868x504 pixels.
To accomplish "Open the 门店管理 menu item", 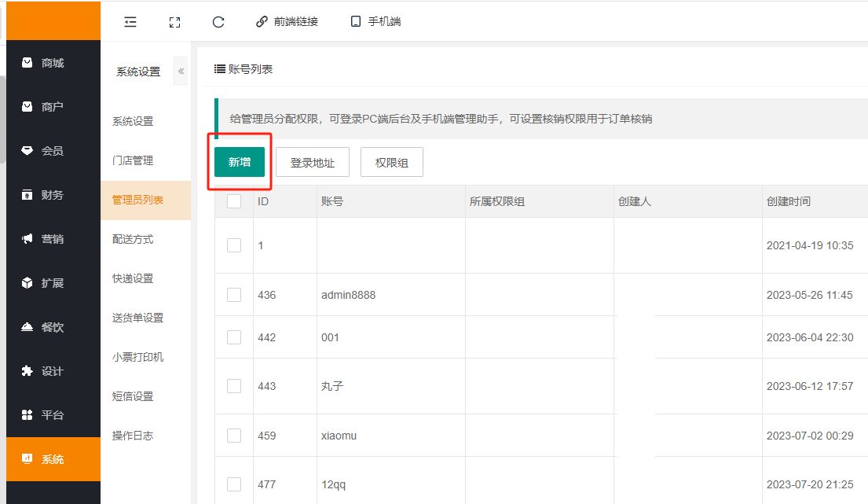I will 133,160.
